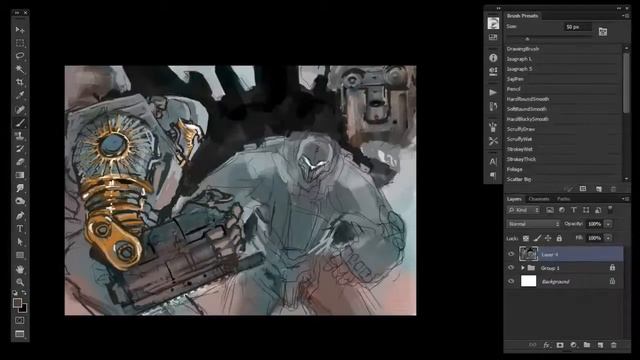The height and width of the screenshot is (360, 640).
Task: Switch to the Channels tab
Action: (539, 199)
